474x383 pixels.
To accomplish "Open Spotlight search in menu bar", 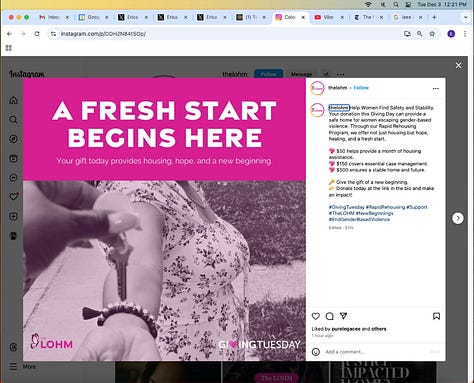I will (x=396, y=4).
